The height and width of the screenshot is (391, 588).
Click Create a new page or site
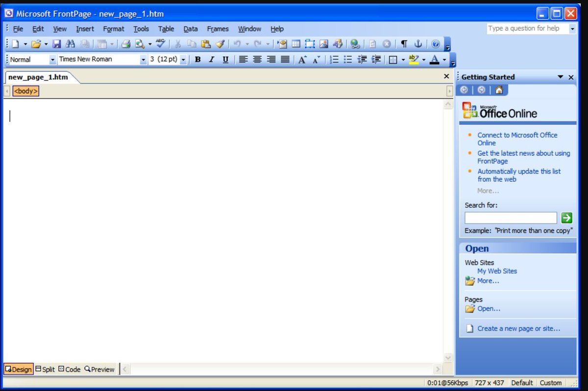coord(518,328)
